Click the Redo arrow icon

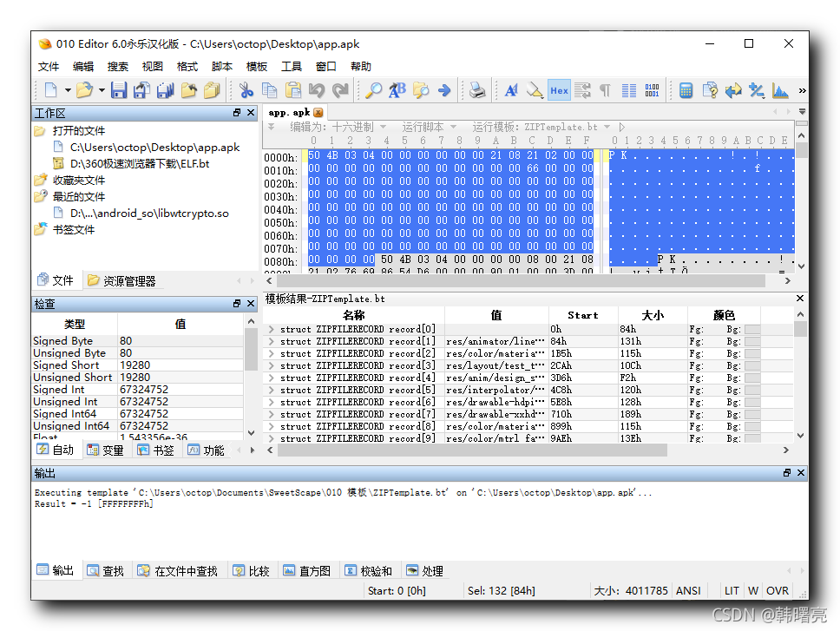(340, 90)
